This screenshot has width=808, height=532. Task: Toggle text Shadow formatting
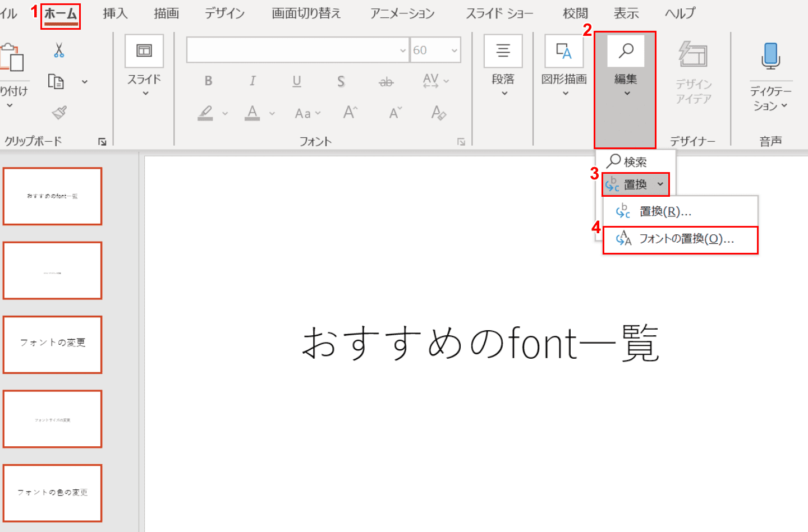click(x=341, y=82)
